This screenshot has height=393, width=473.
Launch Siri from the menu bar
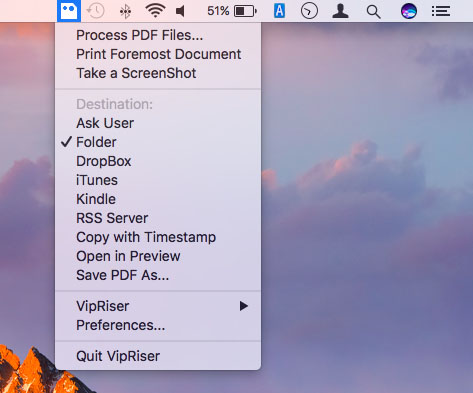tap(409, 11)
